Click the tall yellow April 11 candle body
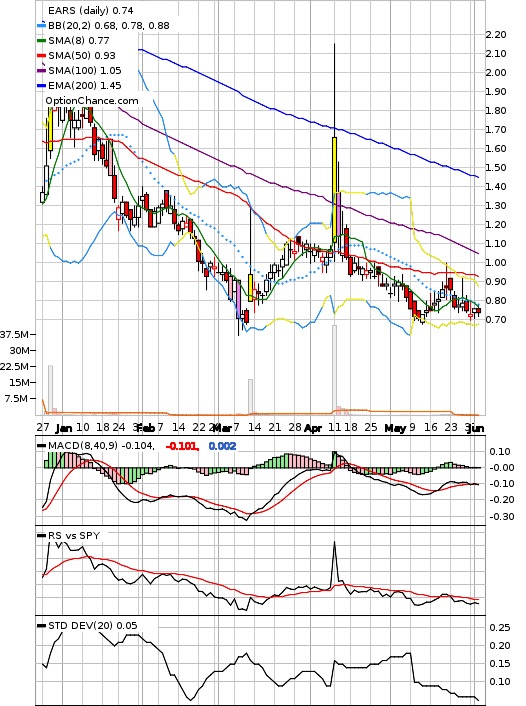The height and width of the screenshot is (706, 526). point(334,188)
